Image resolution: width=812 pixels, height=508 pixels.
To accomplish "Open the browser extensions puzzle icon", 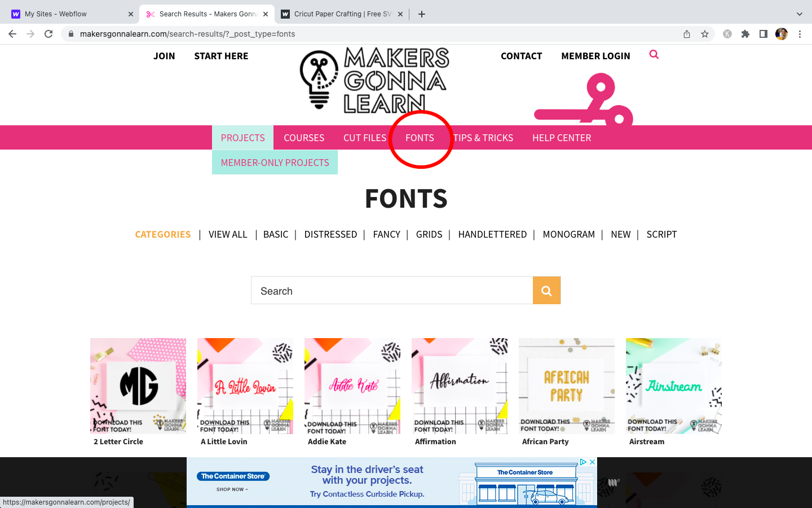I will tap(745, 34).
